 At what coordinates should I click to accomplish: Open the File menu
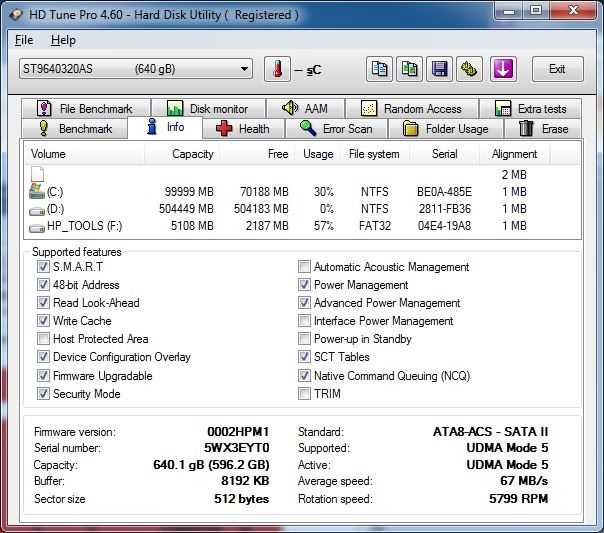click(24, 40)
